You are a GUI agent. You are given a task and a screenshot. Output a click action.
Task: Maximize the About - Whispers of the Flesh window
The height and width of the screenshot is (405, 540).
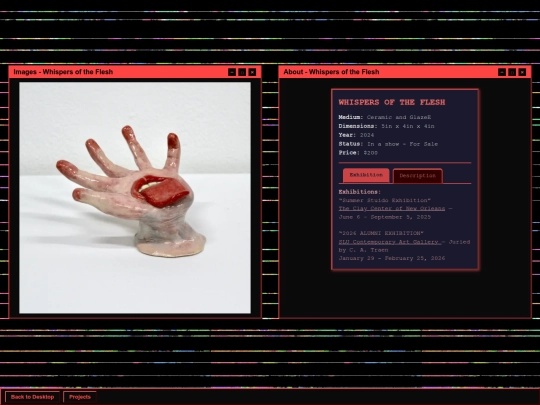pyautogui.click(x=512, y=72)
